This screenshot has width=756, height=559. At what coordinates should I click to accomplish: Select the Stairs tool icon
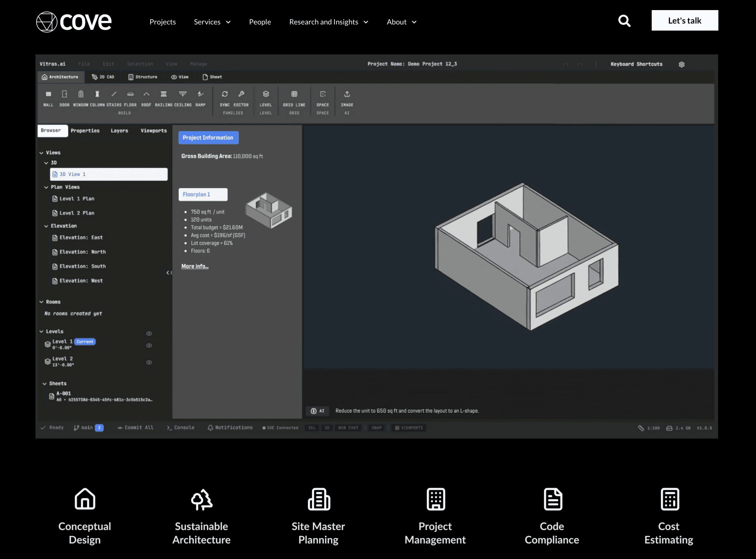(x=114, y=94)
